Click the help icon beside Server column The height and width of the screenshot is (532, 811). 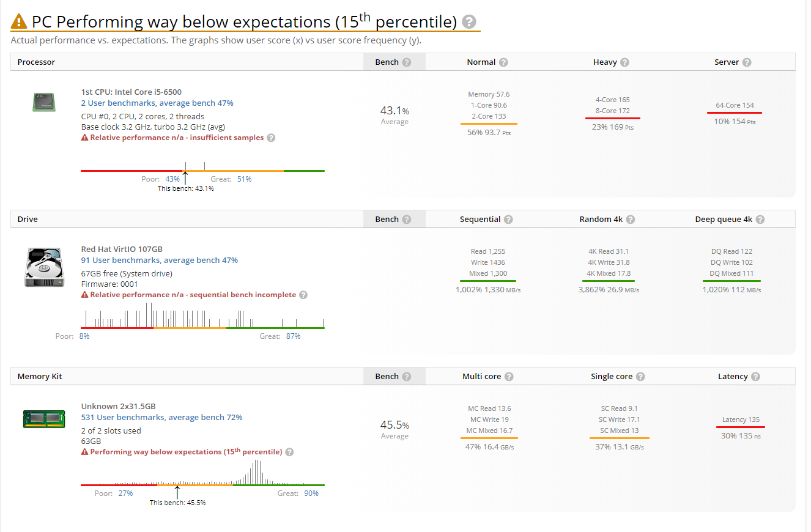pyautogui.click(x=747, y=62)
